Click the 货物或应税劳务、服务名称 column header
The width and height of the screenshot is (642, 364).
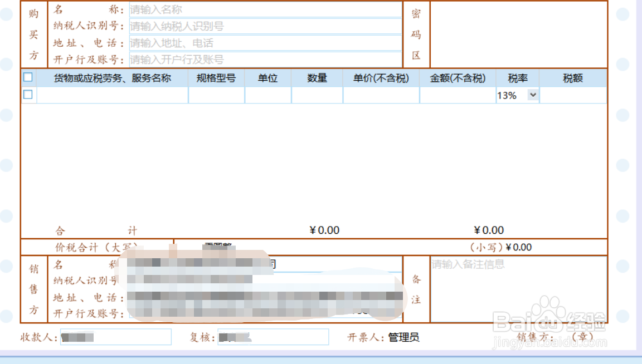click(x=112, y=78)
